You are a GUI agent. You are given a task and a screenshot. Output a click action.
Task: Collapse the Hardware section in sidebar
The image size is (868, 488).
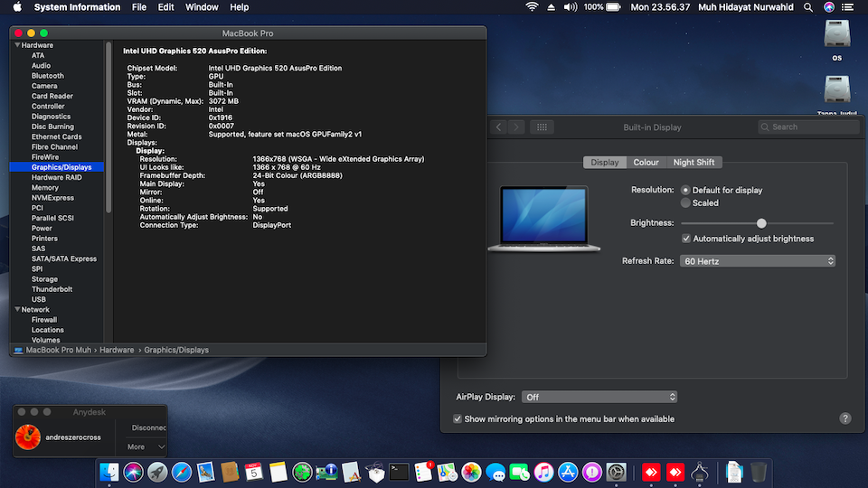pos(17,45)
